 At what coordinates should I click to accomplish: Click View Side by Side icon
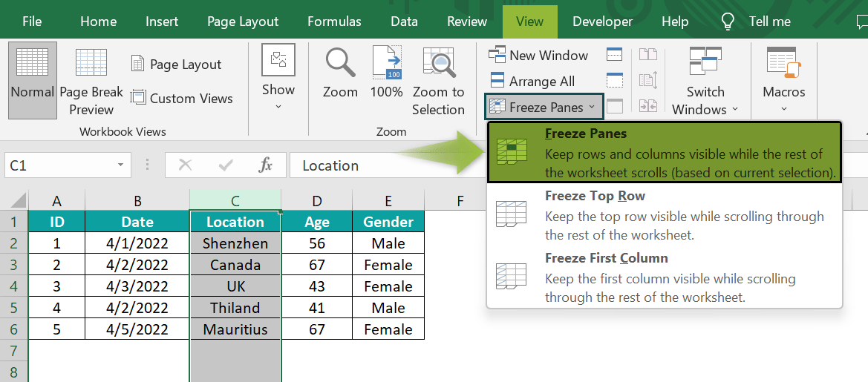(x=647, y=54)
